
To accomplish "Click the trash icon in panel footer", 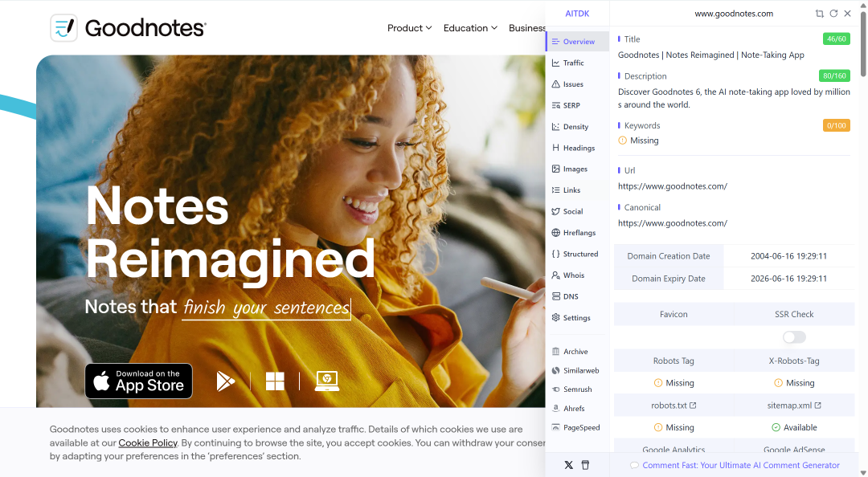I will [585, 465].
